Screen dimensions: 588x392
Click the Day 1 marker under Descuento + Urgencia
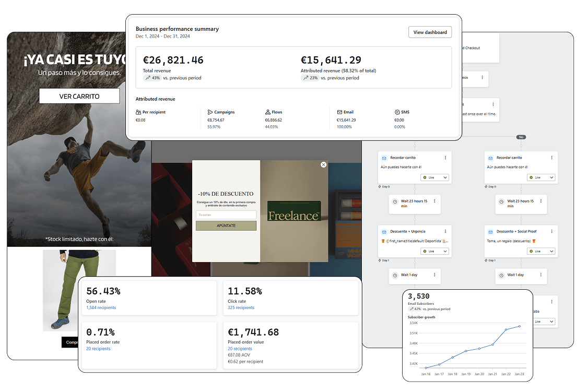(x=384, y=260)
